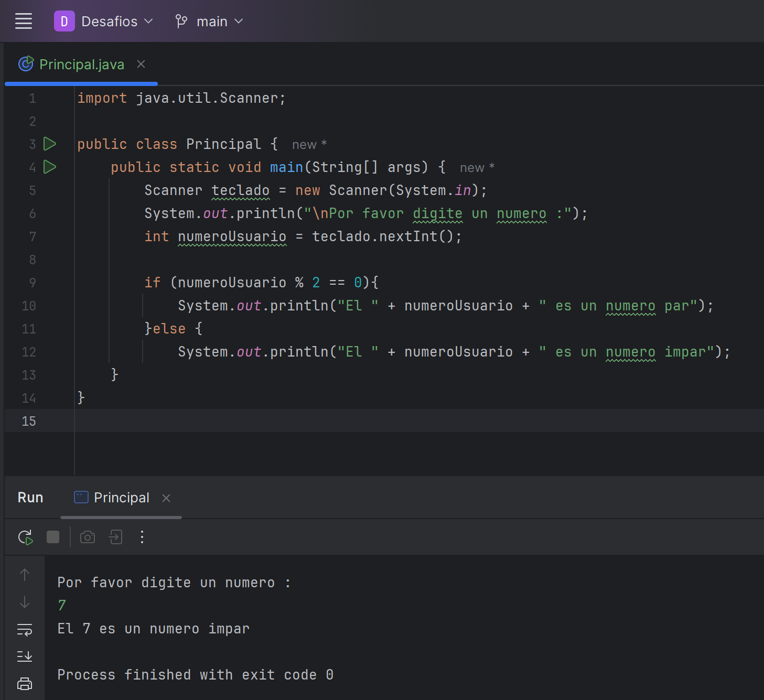Stop the running process
Viewport: 764px width, 700px height.
pyautogui.click(x=53, y=537)
